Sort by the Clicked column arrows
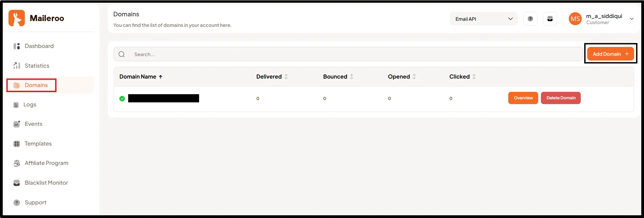 (x=474, y=77)
